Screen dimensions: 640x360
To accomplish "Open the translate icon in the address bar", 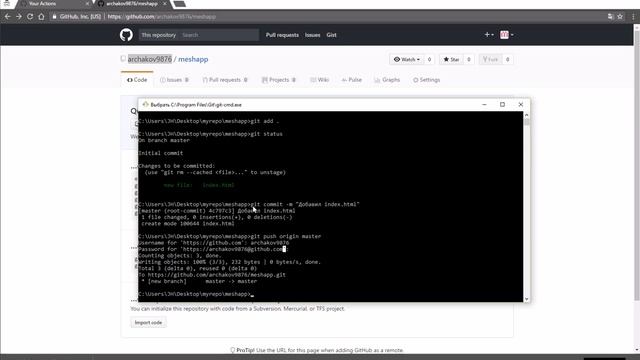I will (610, 17).
